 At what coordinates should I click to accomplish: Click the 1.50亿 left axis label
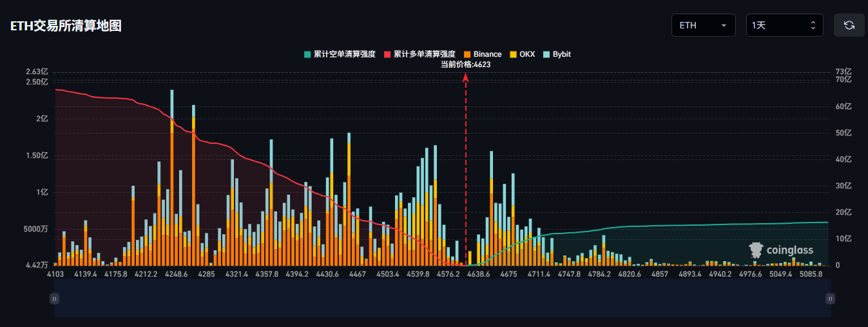click(x=37, y=155)
